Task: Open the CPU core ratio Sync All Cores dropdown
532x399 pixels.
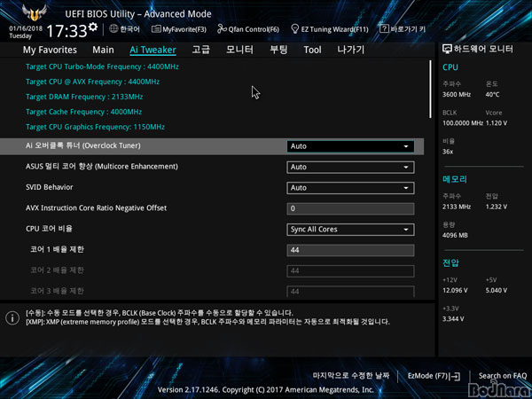Action: click(350, 230)
